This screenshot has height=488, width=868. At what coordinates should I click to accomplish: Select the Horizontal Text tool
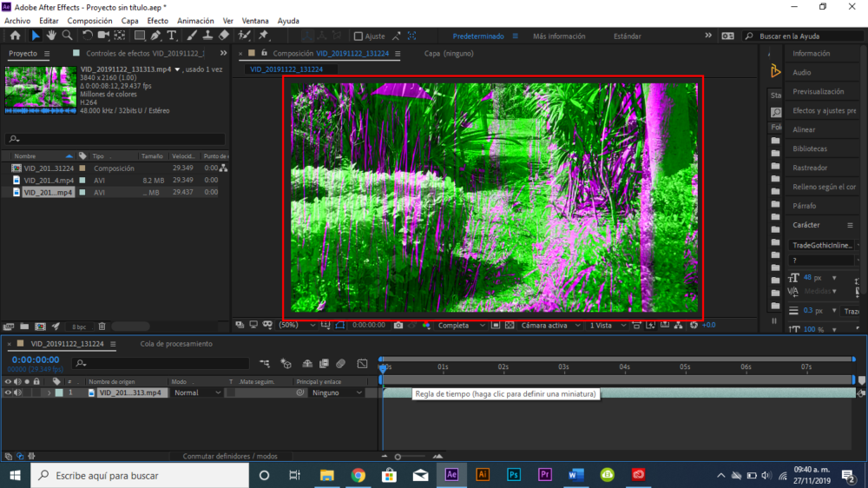[x=172, y=36]
